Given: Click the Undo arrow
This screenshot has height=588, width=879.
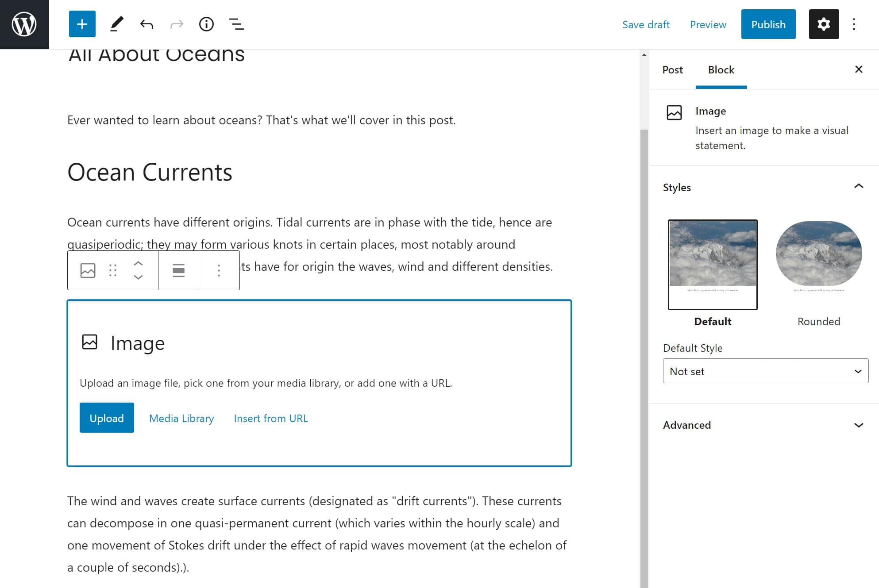Looking at the screenshot, I should point(146,24).
